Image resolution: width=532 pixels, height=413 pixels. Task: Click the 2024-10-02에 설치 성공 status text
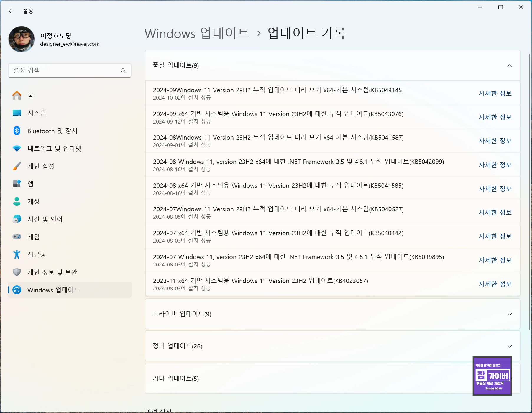pos(182,98)
